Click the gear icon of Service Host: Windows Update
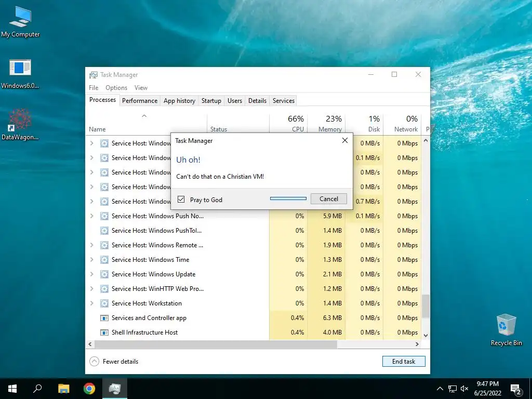The height and width of the screenshot is (399, 532). tap(104, 274)
